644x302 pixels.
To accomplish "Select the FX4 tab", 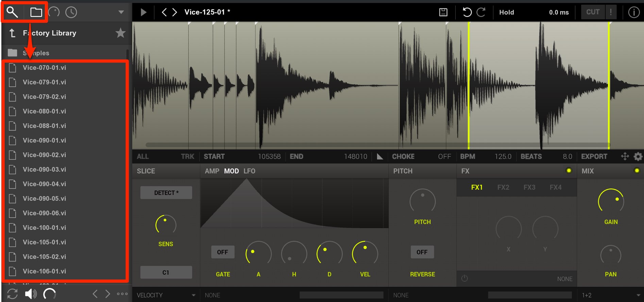I will [x=556, y=187].
